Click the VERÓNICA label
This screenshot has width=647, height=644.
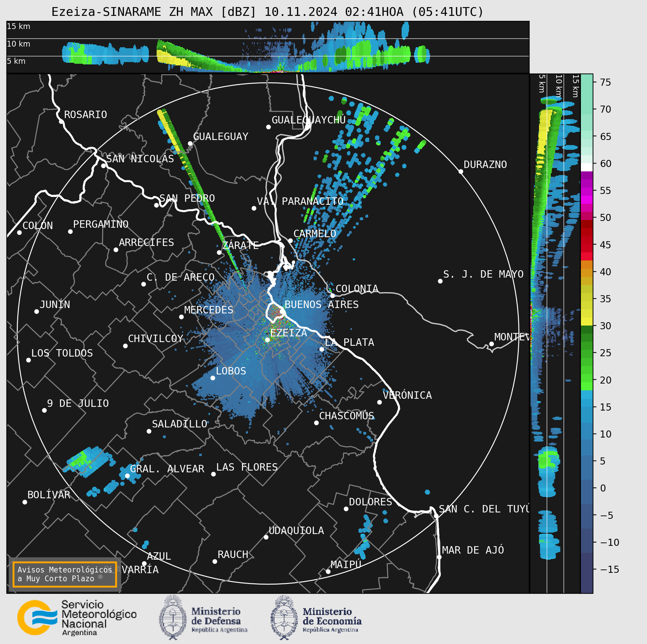pos(407,395)
